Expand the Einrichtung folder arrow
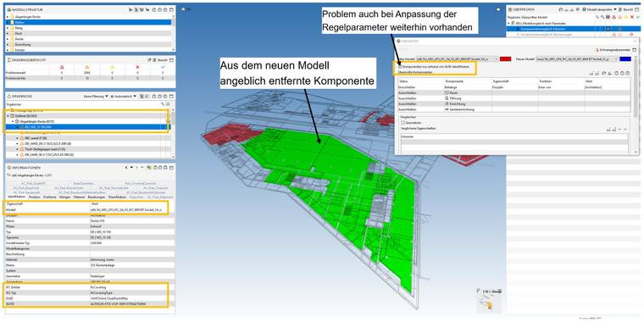 (8, 44)
